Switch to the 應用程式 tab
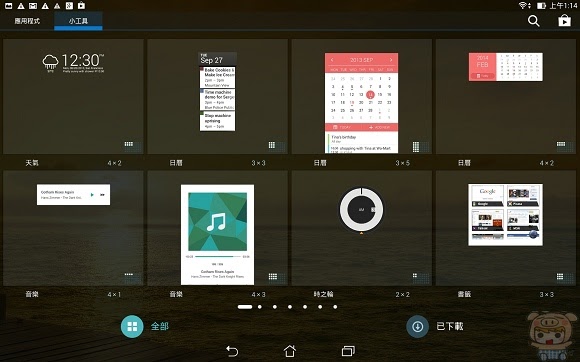580x362 pixels. click(x=27, y=21)
